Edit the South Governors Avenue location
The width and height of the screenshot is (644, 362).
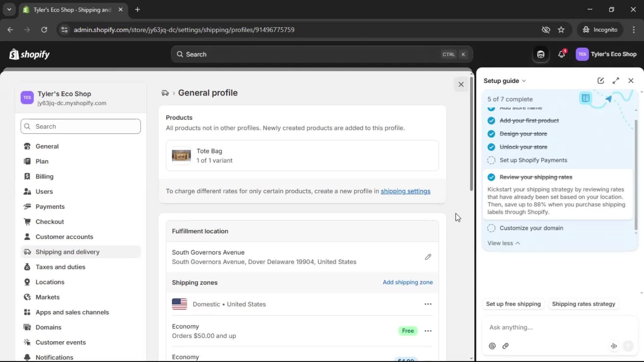pyautogui.click(x=428, y=257)
